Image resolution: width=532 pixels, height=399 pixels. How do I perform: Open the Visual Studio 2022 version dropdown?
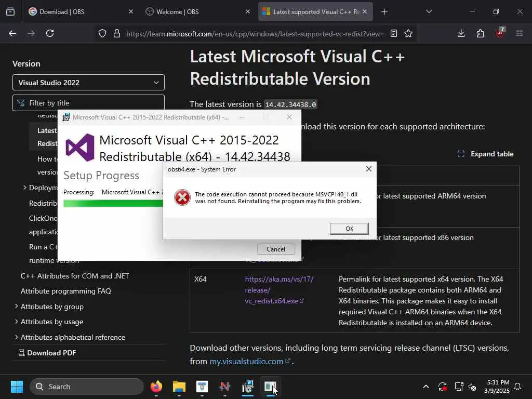point(88,83)
